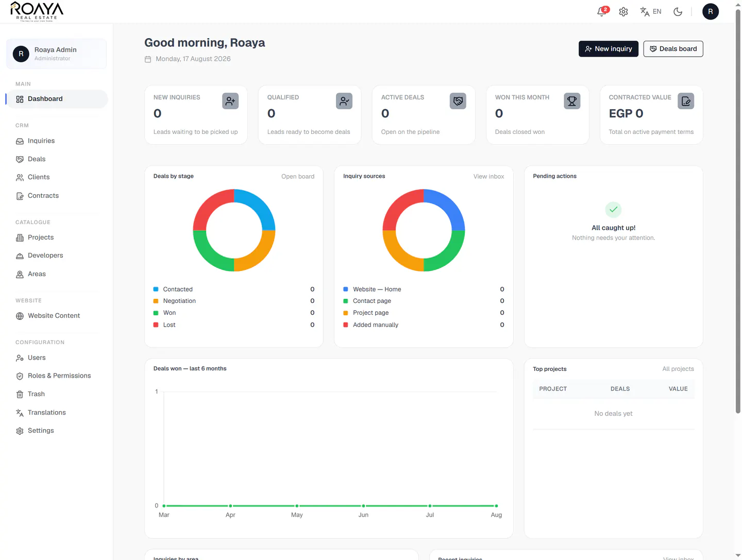The width and height of the screenshot is (742, 560).
Task: Open the user avatar menu in top bar
Action: coord(711,11)
